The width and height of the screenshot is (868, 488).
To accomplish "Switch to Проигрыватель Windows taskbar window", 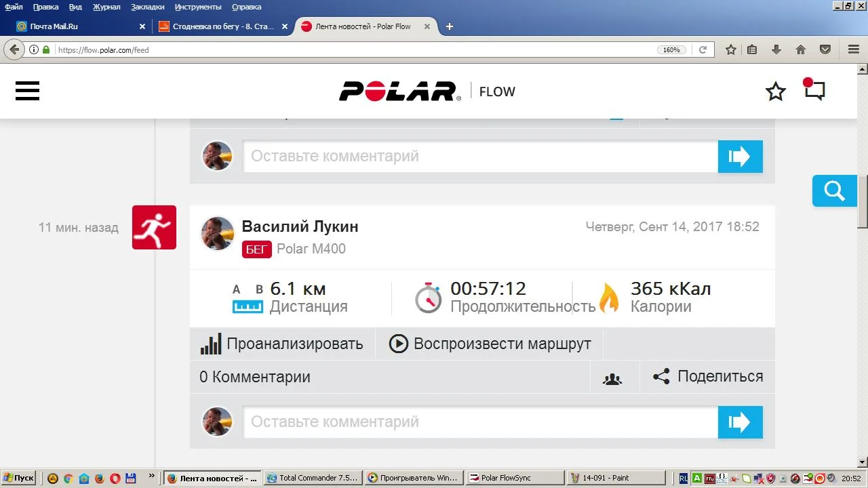I will (414, 478).
